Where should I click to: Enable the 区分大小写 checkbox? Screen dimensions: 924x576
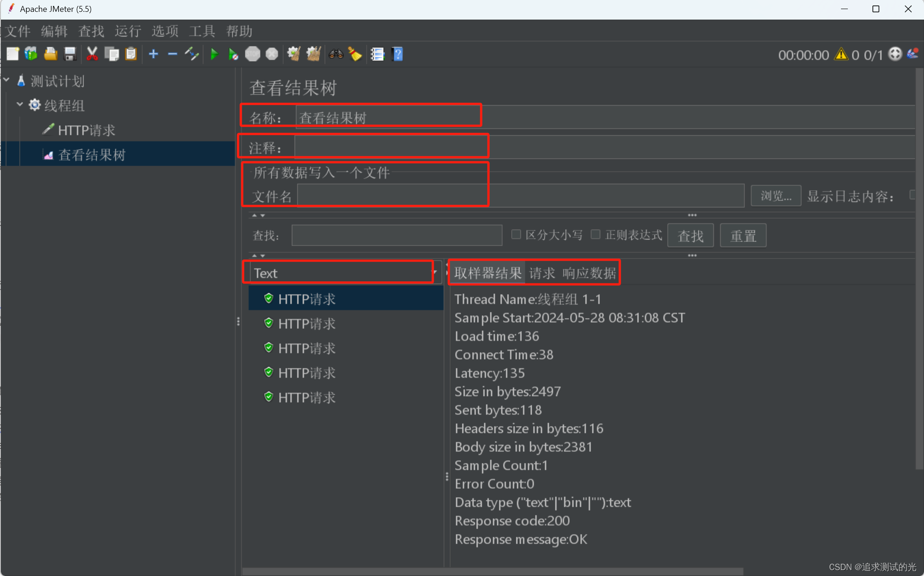(x=516, y=234)
